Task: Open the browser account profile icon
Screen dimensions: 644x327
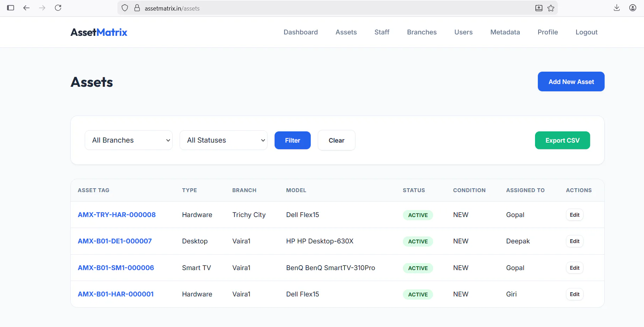Action: pos(633,8)
